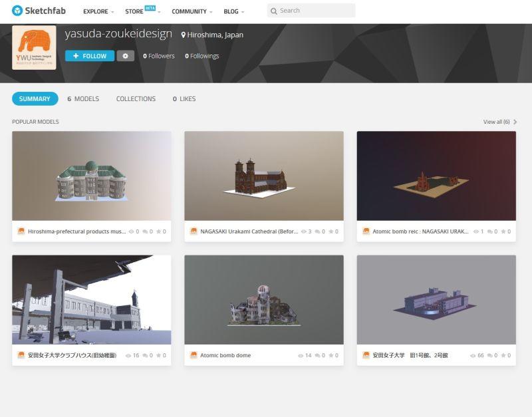
Task: Switch to the 0 Likes tab
Action: tap(184, 98)
